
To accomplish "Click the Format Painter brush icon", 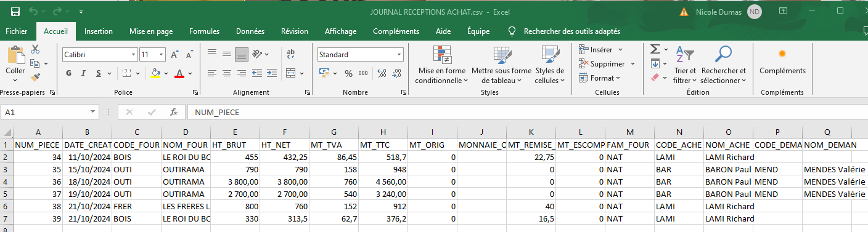I will [x=35, y=78].
